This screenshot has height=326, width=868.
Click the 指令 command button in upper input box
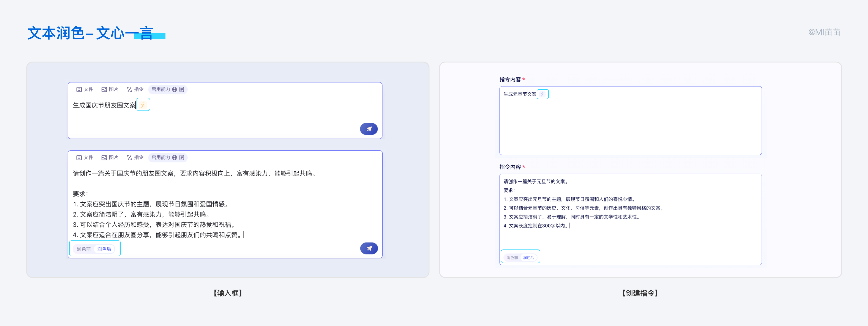[135, 89]
